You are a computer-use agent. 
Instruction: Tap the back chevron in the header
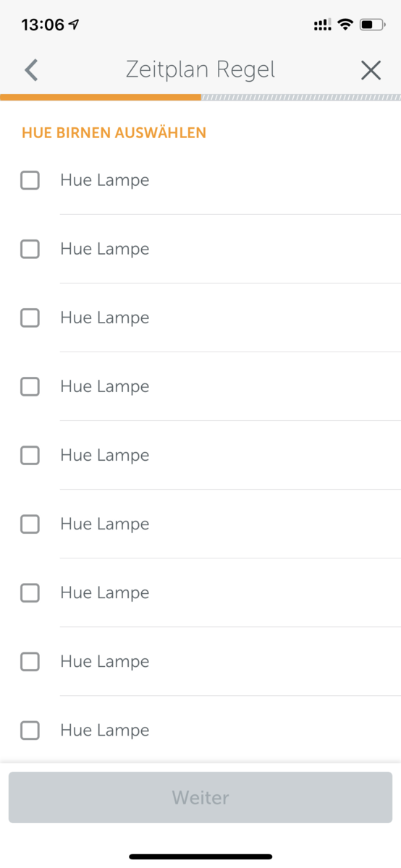[x=30, y=70]
